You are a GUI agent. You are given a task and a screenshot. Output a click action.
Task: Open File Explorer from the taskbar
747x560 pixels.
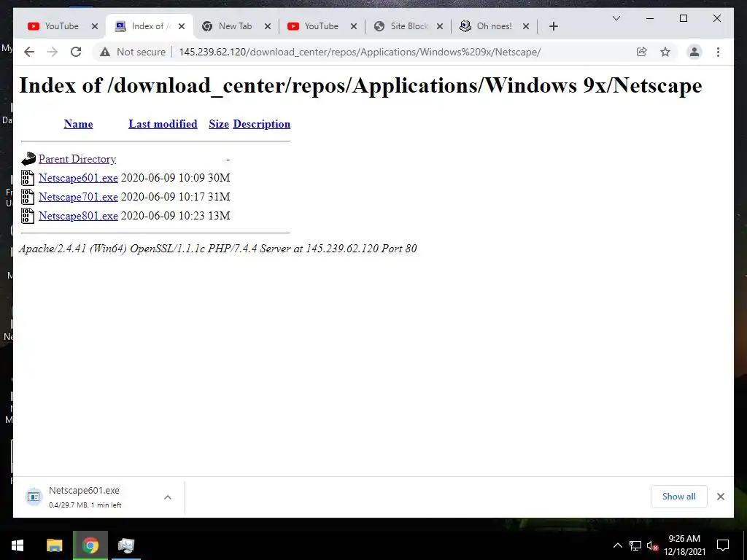[x=54, y=545]
